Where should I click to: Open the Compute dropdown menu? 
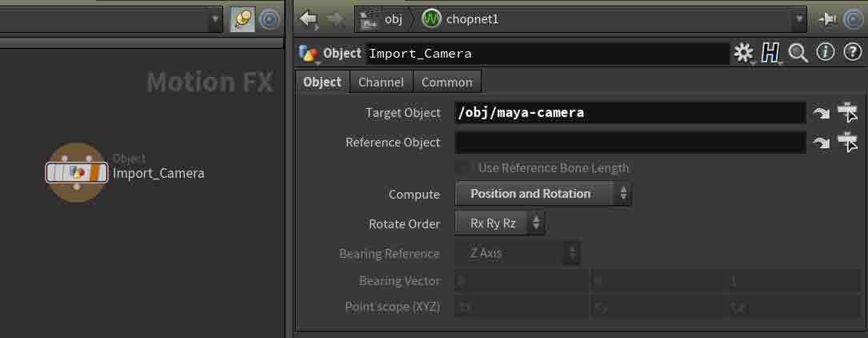pos(542,194)
